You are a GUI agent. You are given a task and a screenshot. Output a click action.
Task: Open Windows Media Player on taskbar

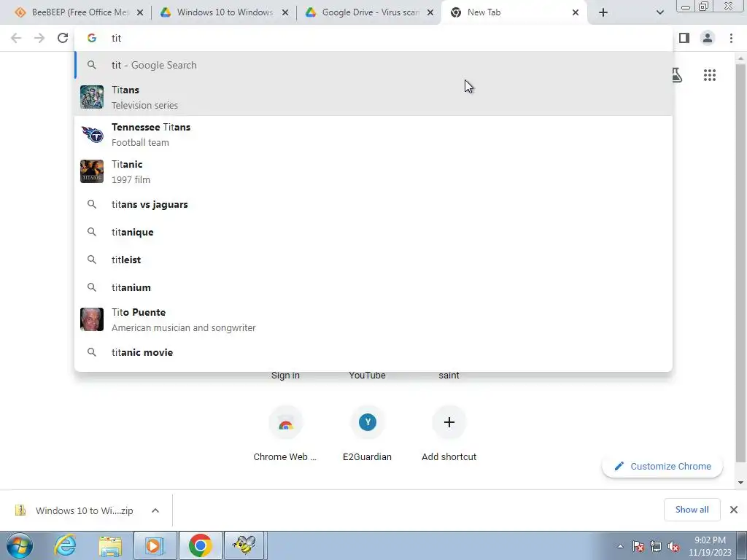[155, 545]
